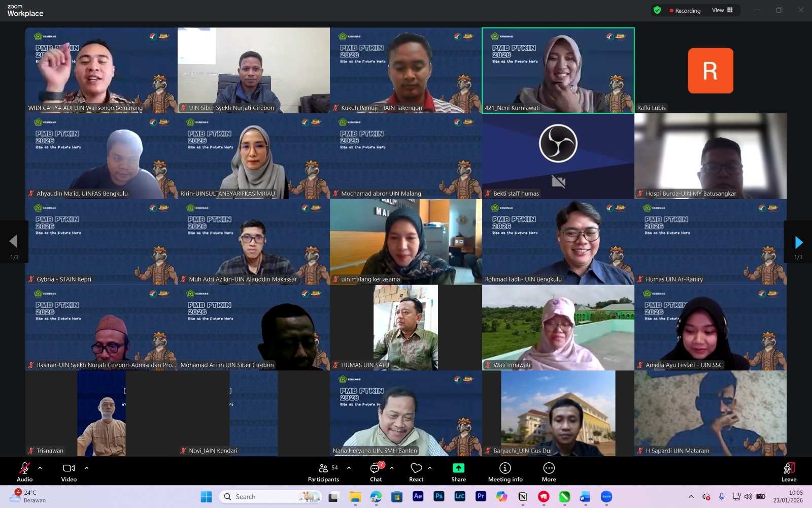Click the green encryption shield icon
The height and width of the screenshot is (508, 812).
pyautogui.click(x=657, y=10)
